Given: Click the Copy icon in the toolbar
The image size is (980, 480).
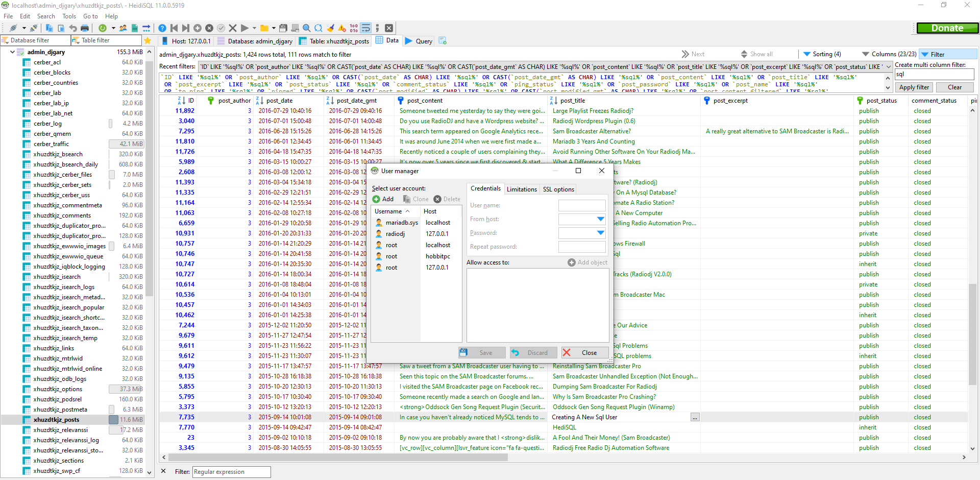Looking at the screenshot, I should pos(50,28).
